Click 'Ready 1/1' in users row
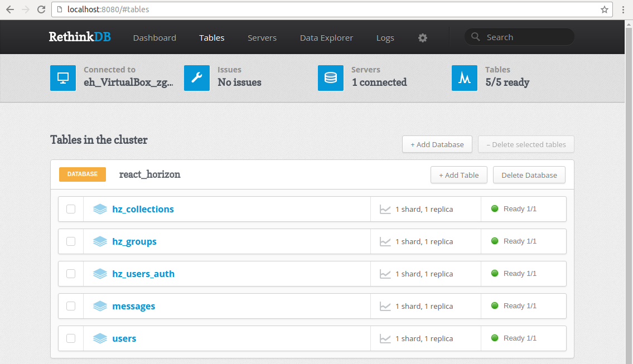The image size is (633, 364). click(520, 338)
